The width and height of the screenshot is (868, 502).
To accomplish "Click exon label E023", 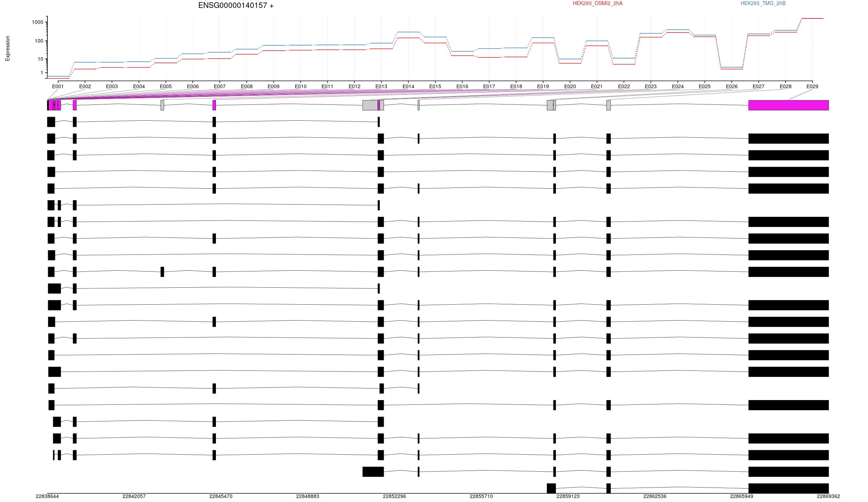I will pyautogui.click(x=651, y=86).
